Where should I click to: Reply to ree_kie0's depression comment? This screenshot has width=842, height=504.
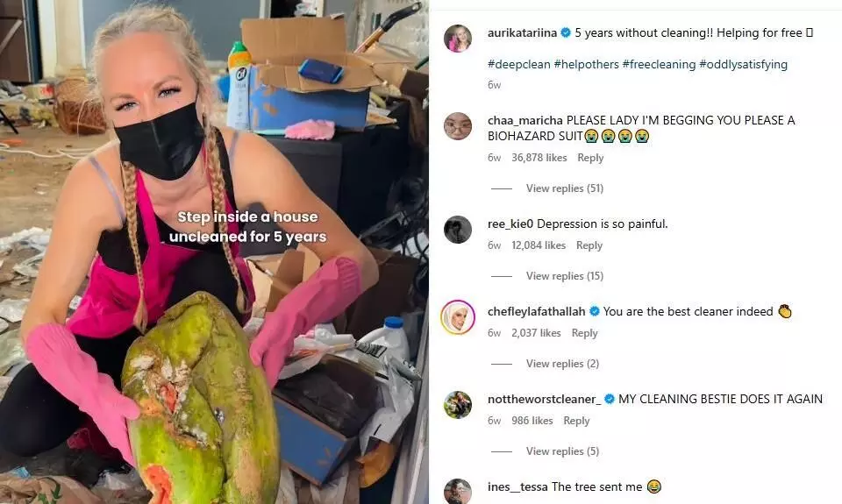tap(589, 245)
